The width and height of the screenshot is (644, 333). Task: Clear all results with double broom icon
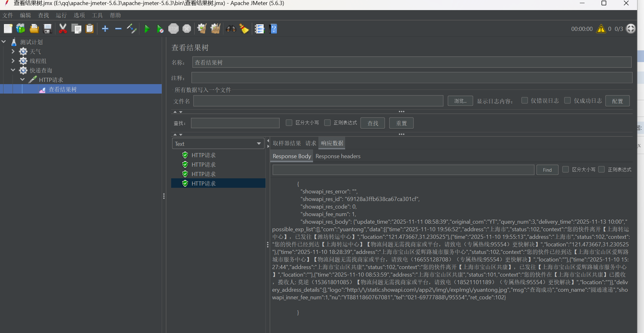click(216, 29)
